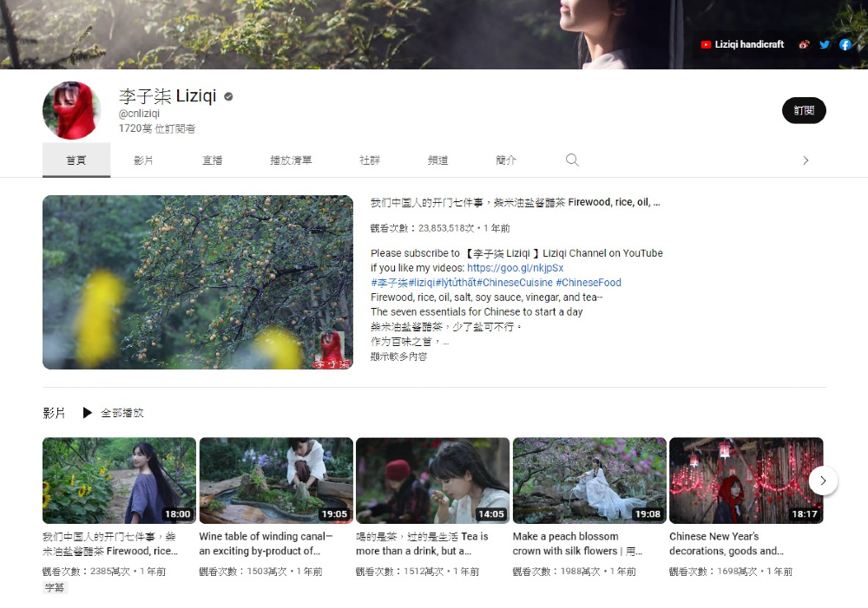The width and height of the screenshot is (868, 608).
Task: Open the Twitter icon in the banner
Action: (825, 44)
